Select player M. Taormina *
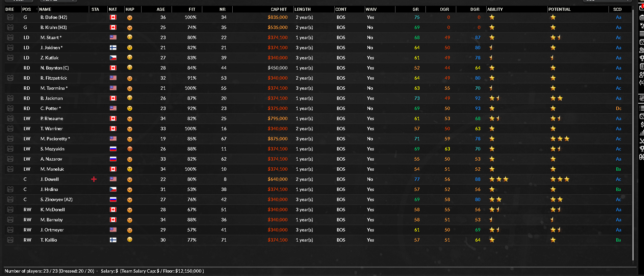 tap(54, 88)
